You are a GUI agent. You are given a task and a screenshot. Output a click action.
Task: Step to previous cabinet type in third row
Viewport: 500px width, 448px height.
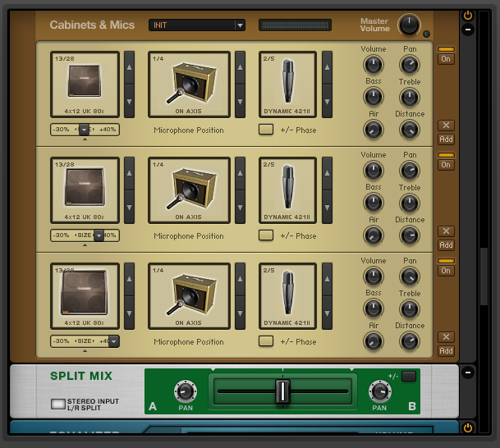tap(129, 279)
